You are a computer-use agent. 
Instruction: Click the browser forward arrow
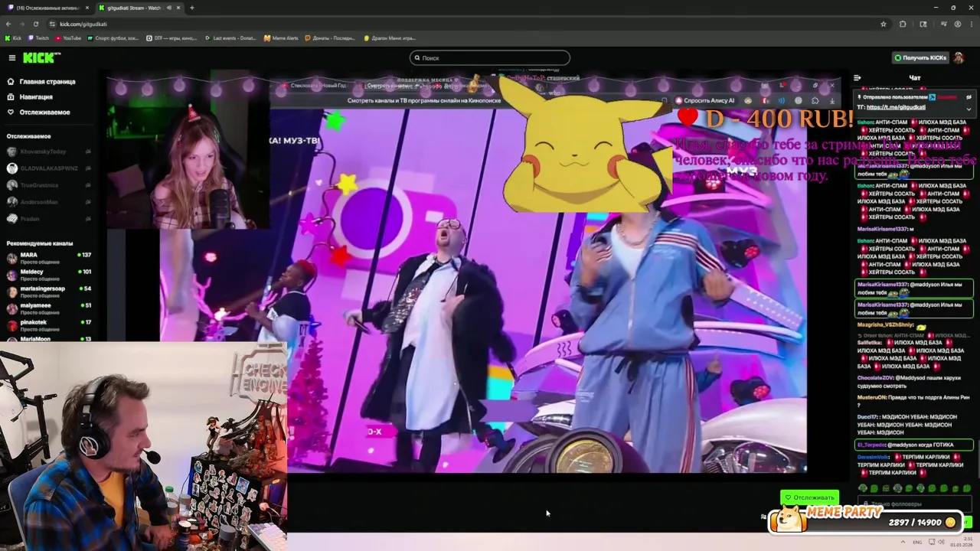click(x=22, y=24)
